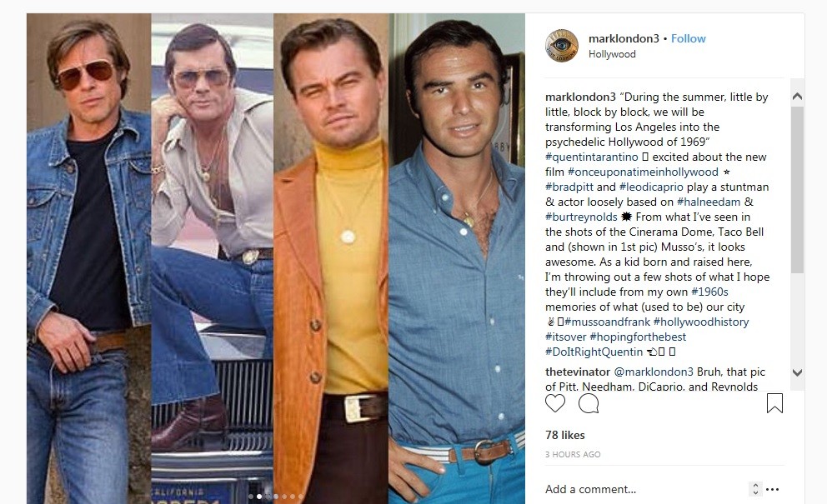827x504 pixels.
Task: Open the three-dot more options menu
Action: 772,489
